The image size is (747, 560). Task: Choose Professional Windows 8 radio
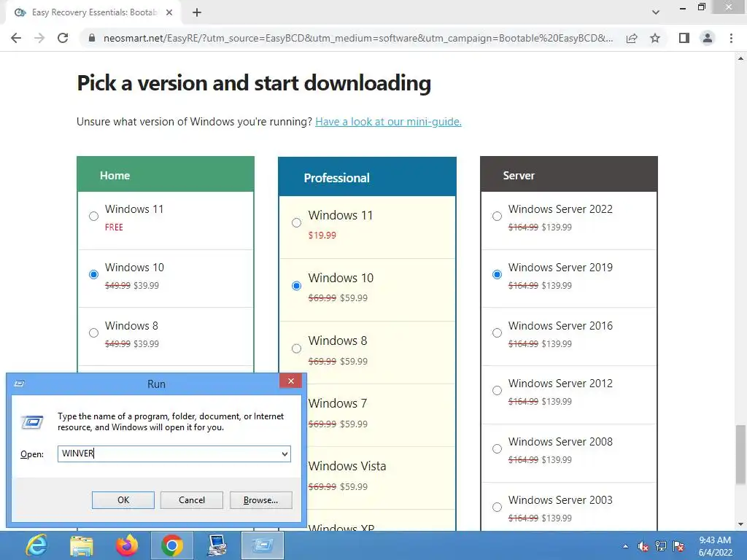click(x=296, y=349)
